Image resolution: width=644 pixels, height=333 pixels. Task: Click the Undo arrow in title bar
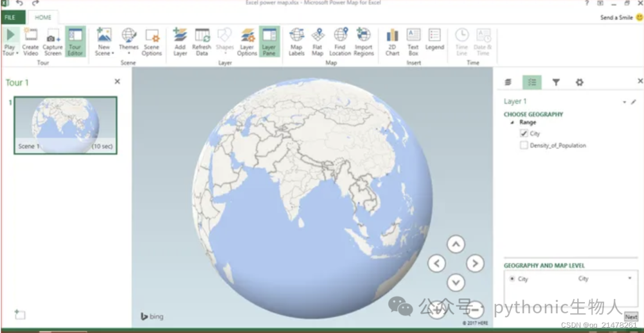(x=19, y=4)
